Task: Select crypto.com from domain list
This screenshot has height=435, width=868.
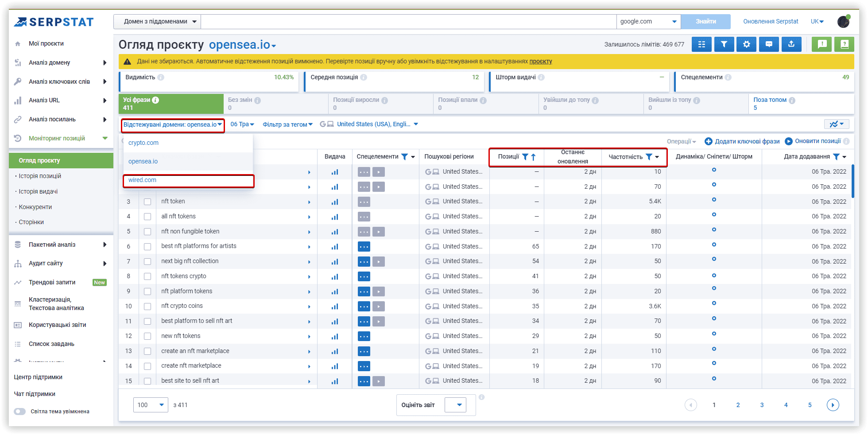Action: point(188,143)
